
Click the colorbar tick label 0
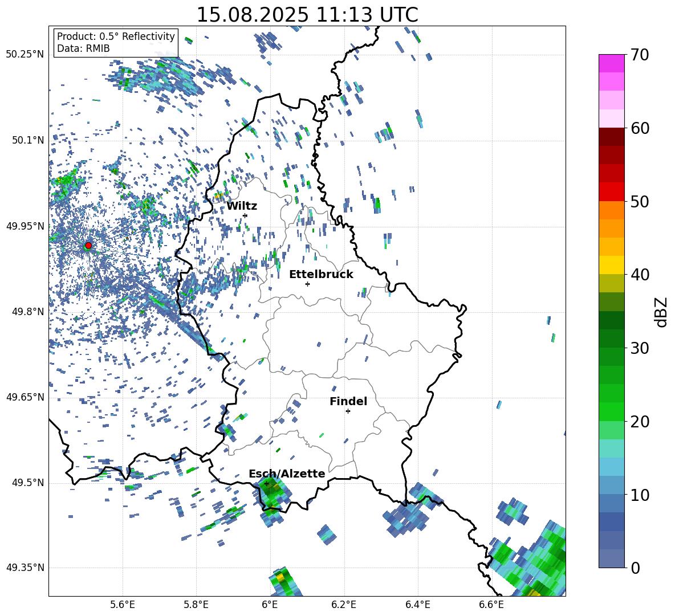tap(635, 568)
